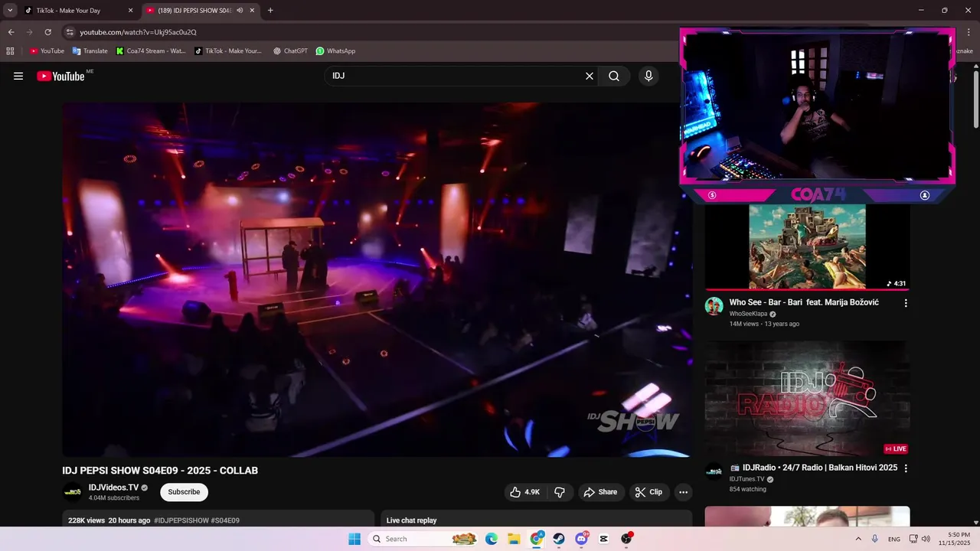
Task: Open Microsoft Edge from taskbar
Action: coord(491,539)
